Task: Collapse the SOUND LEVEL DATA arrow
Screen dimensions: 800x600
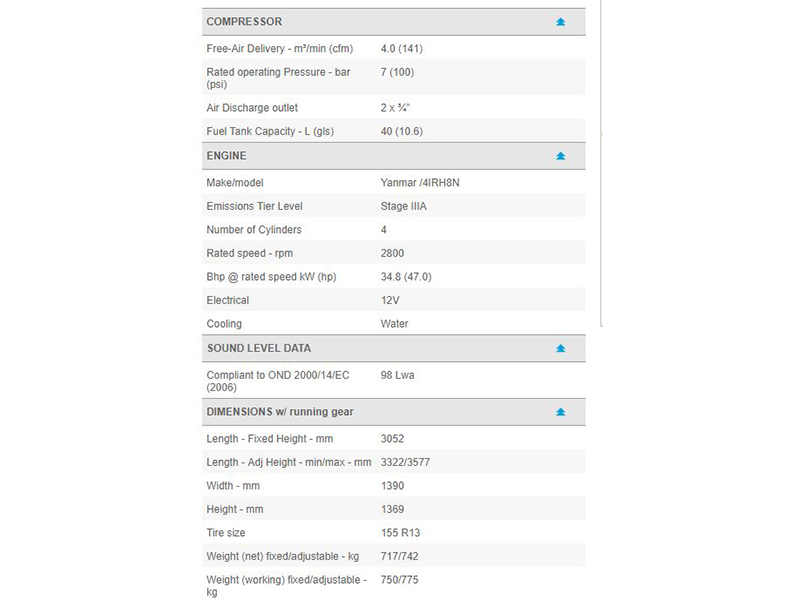Action: tap(560, 348)
